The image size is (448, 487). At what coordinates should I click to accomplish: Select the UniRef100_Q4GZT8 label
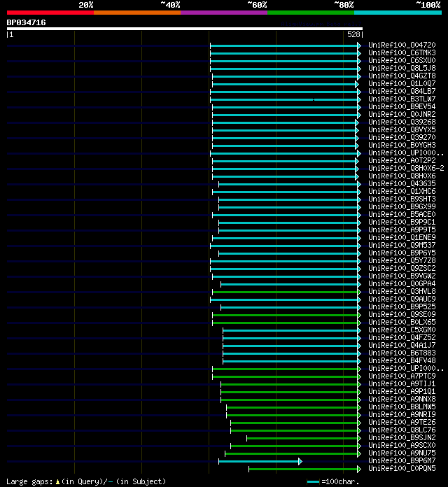(x=402, y=76)
